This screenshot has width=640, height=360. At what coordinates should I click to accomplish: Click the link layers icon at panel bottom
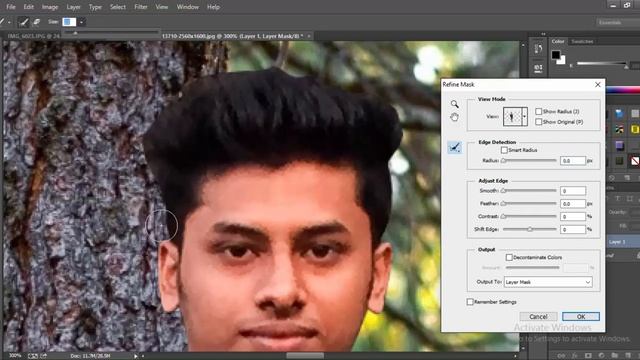[561, 356]
